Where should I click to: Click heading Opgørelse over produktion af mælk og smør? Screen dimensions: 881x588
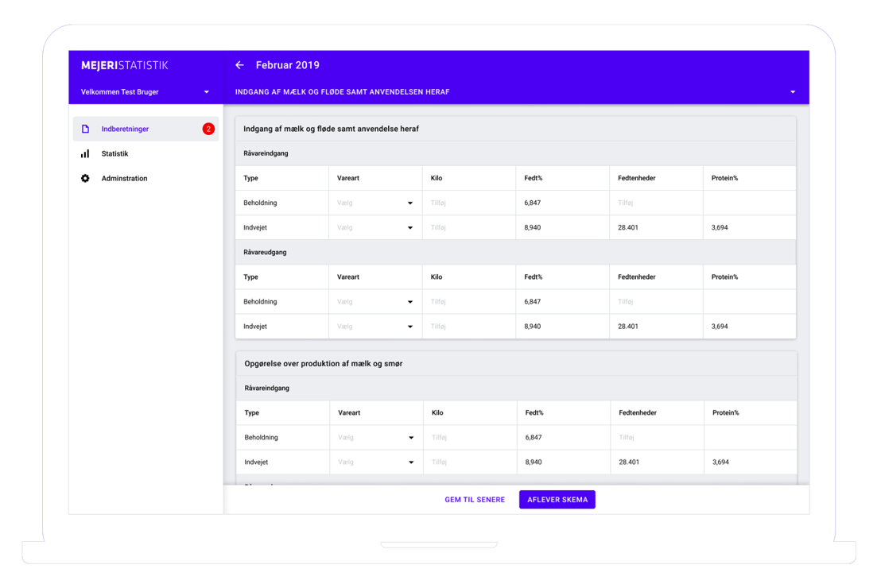click(x=324, y=364)
